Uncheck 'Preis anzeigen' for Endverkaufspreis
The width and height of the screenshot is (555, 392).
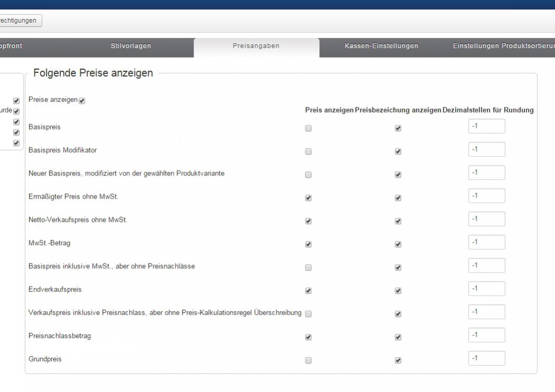(309, 291)
